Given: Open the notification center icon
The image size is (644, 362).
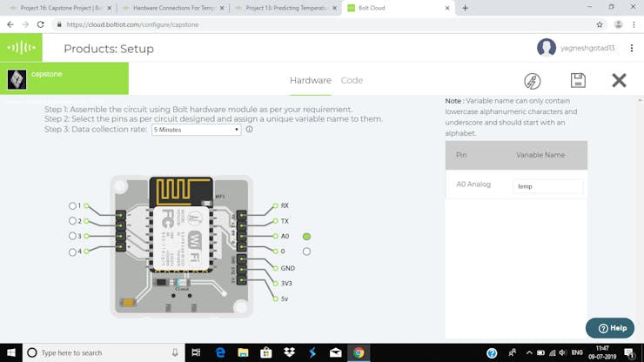Looking at the screenshot, I should (629, 352).
